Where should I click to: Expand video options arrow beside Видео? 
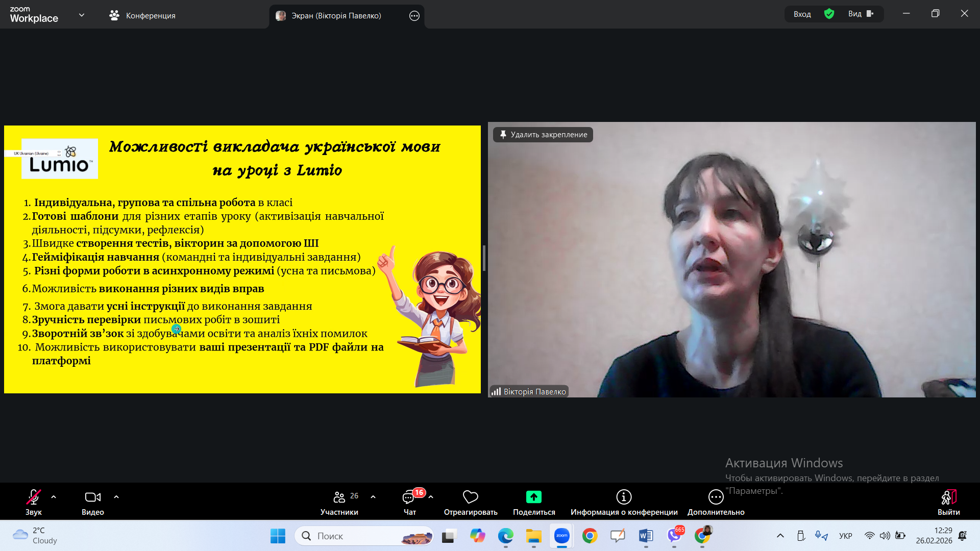tap(116, 497)
